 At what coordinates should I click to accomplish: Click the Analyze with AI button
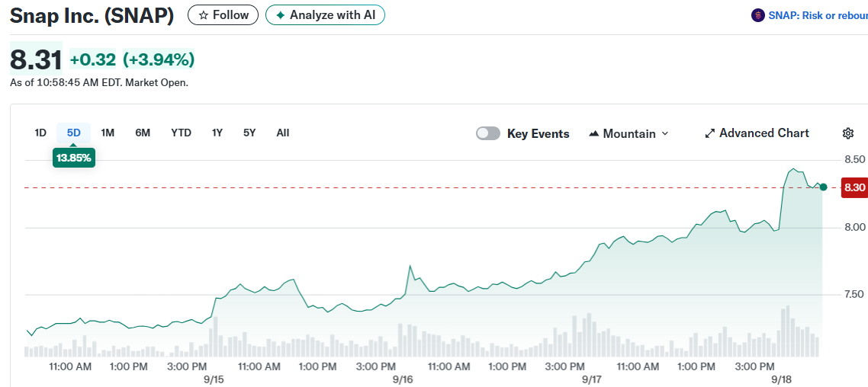pos(325,15)
